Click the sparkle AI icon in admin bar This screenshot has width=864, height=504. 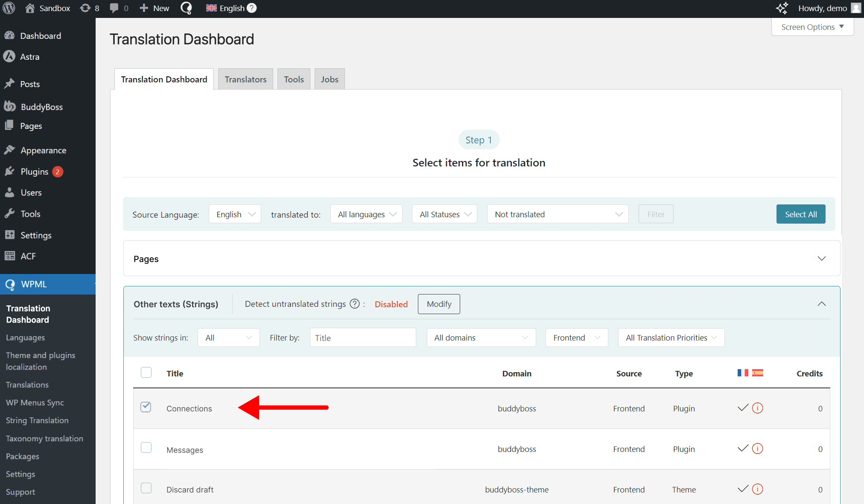[x=782, y=8]
